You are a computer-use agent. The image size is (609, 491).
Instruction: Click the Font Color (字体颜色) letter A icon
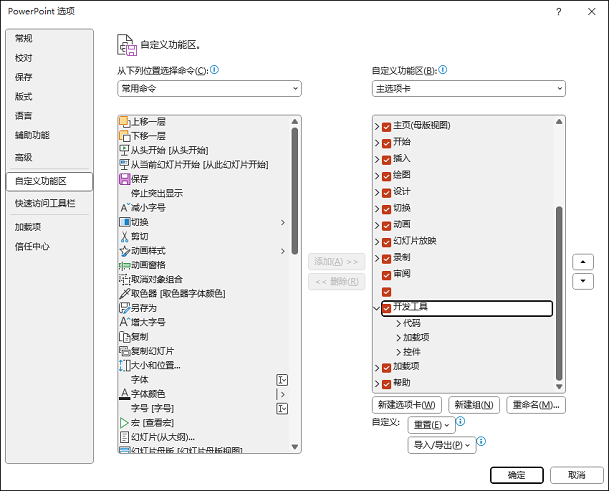[x=124, y=394]
